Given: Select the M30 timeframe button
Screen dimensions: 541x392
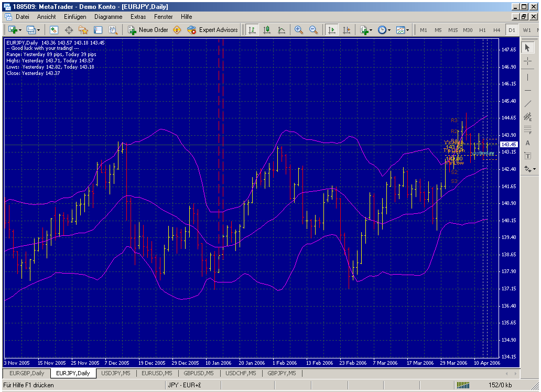Looking at the screenshot, I should coord(468,30).
